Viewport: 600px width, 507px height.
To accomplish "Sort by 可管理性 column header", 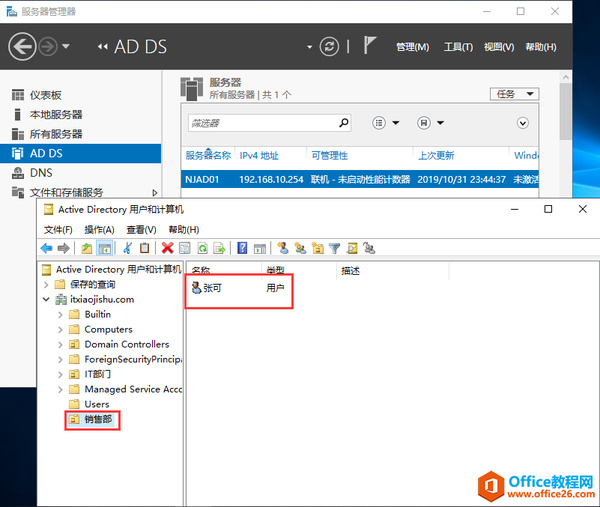I will [329, 155].
